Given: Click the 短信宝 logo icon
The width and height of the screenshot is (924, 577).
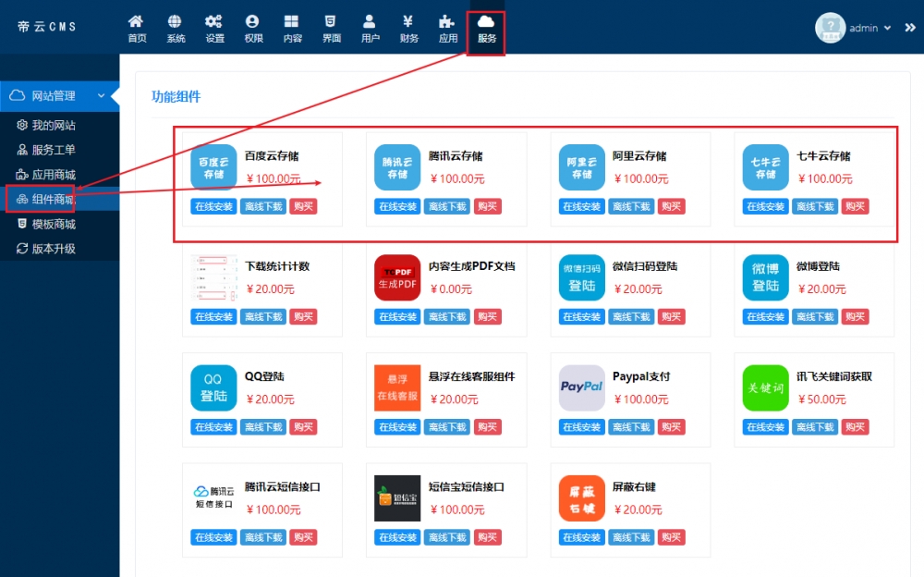Looking at the screenshot, I should (397, 498).
